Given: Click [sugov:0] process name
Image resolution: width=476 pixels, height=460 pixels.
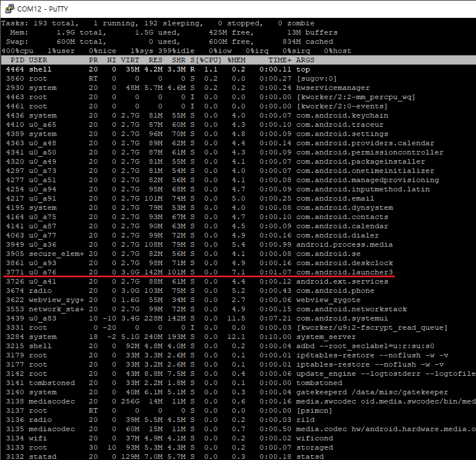Looking at the screenshot, I should [316, 78].
